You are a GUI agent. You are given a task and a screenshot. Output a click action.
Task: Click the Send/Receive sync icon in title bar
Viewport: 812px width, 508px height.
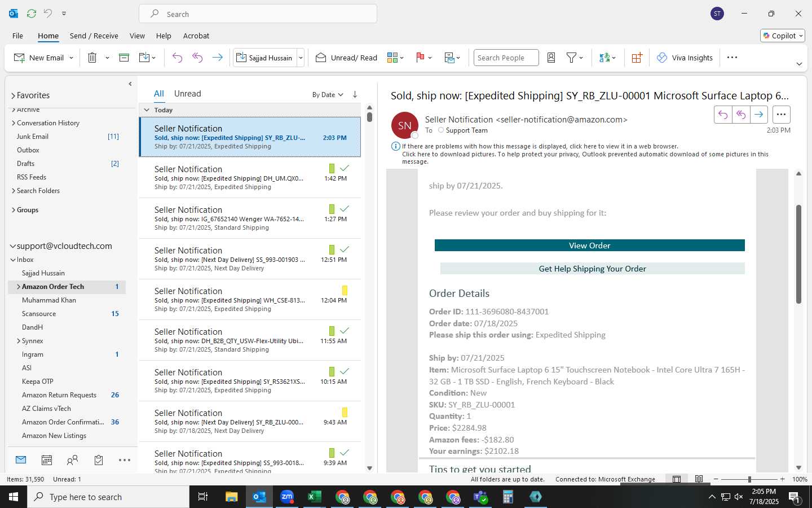coord(32,13)
